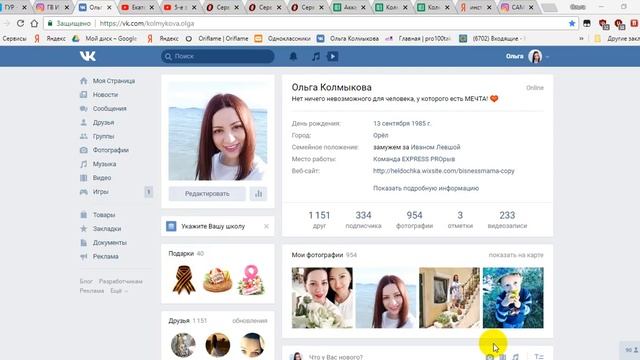Click the Сообщения chat bubble icon
Viewport: 640px width, 360px height.
click(x=84, y=109)
